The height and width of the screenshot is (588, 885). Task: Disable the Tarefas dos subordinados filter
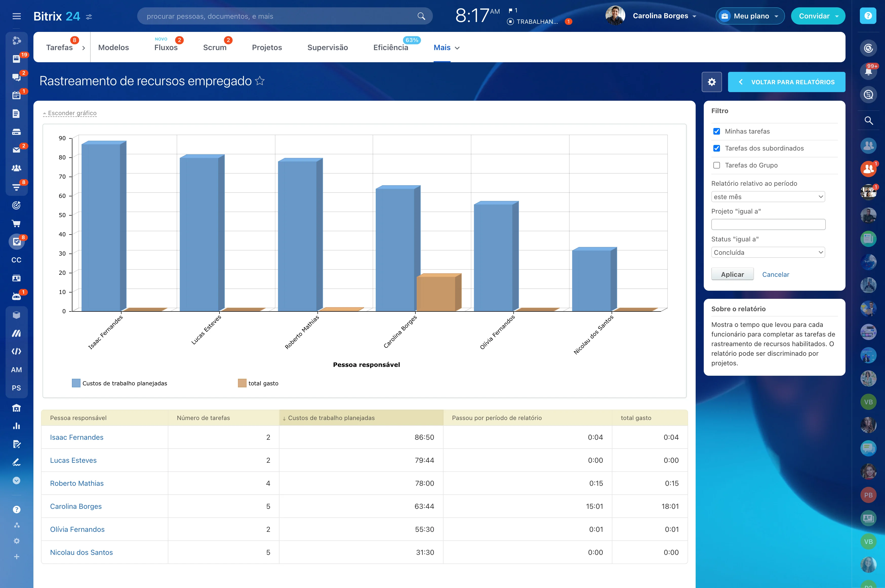(x=717, y=148)
